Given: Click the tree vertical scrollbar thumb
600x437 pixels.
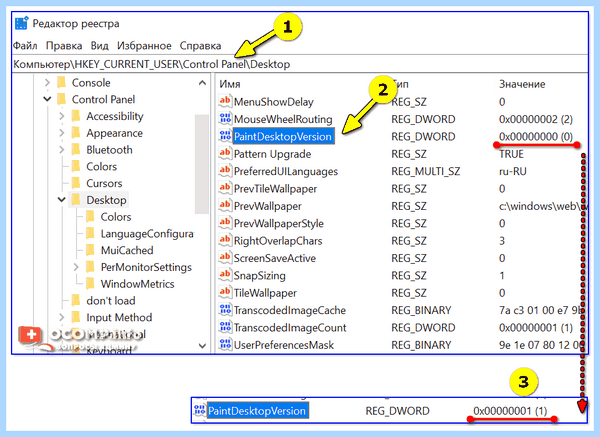Looking at the screenshot, I should pos(202,164).
